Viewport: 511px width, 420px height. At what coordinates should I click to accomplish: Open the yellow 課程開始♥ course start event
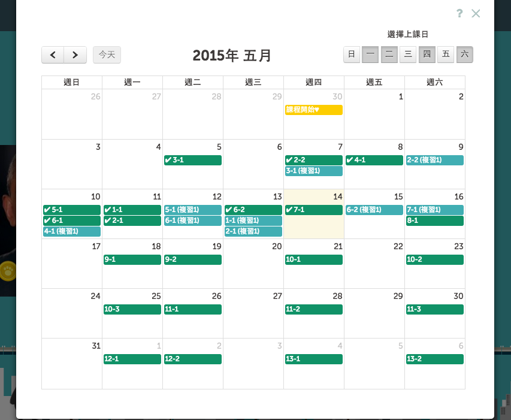(313, 110)
